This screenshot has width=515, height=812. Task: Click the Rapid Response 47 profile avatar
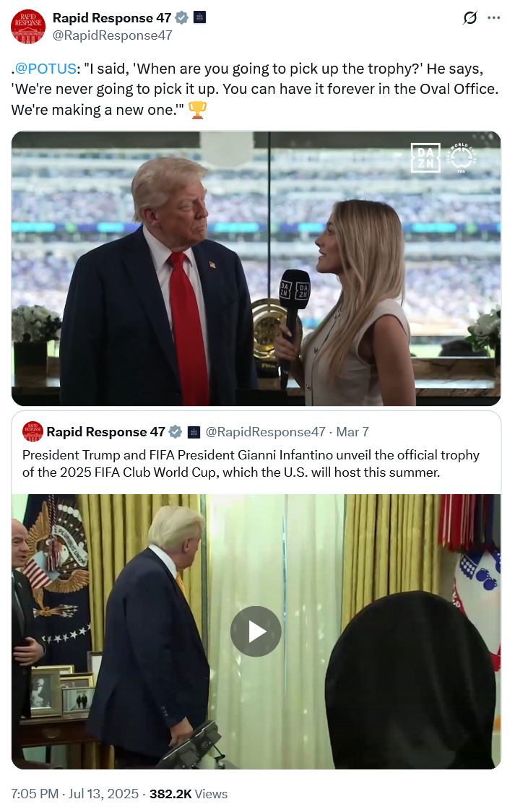[x=28, y=27]
